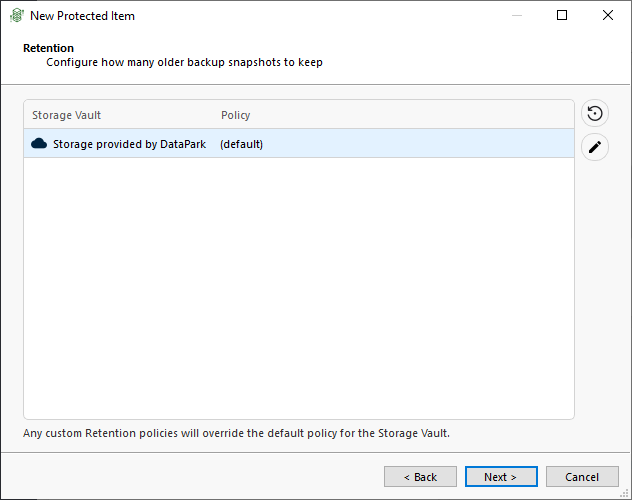Click the New Protected Item title text
The height and width of the screenshot is (500, 632).
point(82,16)
